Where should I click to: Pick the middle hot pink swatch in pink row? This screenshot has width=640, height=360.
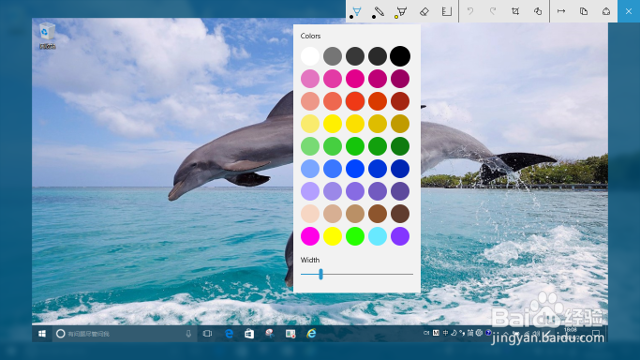pyautogui.click(x=355, y=79)
